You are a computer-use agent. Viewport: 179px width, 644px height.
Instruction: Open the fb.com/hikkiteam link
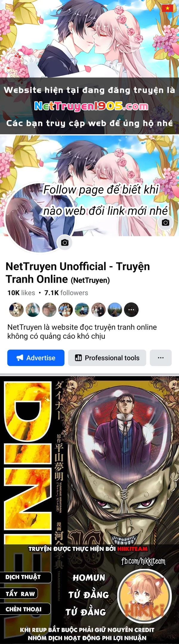[x=143, y=561]
